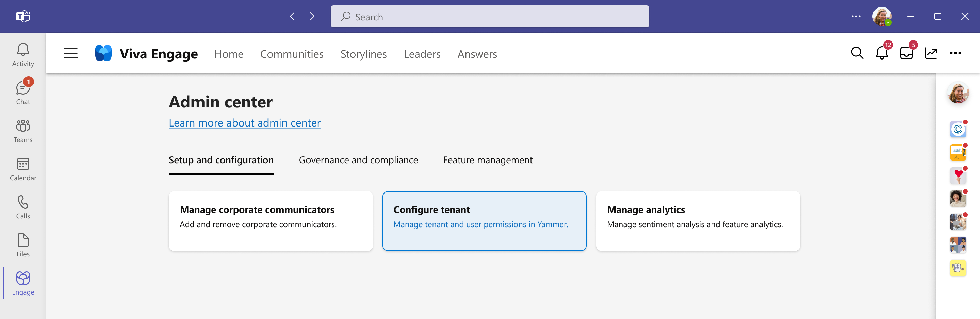Open the Engage inbox with 5 unread

click(906, 53)
